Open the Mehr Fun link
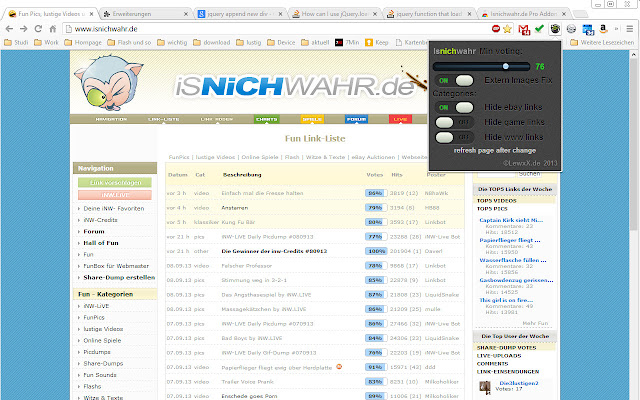This screenshot has width=640, height=400. [x=535, y=323]
